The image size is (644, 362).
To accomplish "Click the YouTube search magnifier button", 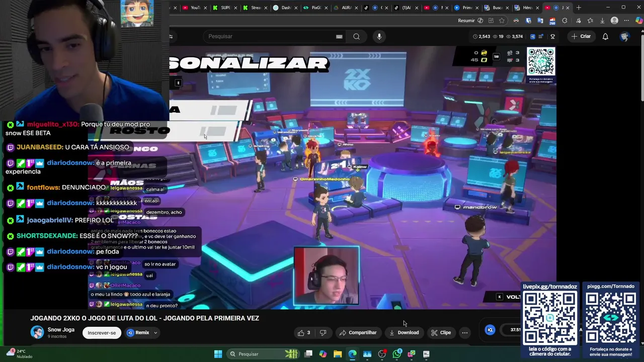I will tap(356, 36).
